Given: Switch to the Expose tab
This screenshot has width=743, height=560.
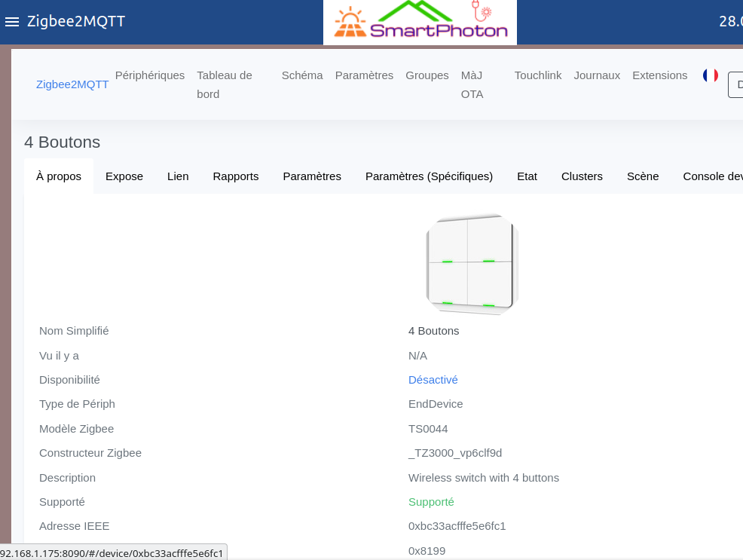Looking at the screenshot, I should pyautogui.click(x=124, y=176).
